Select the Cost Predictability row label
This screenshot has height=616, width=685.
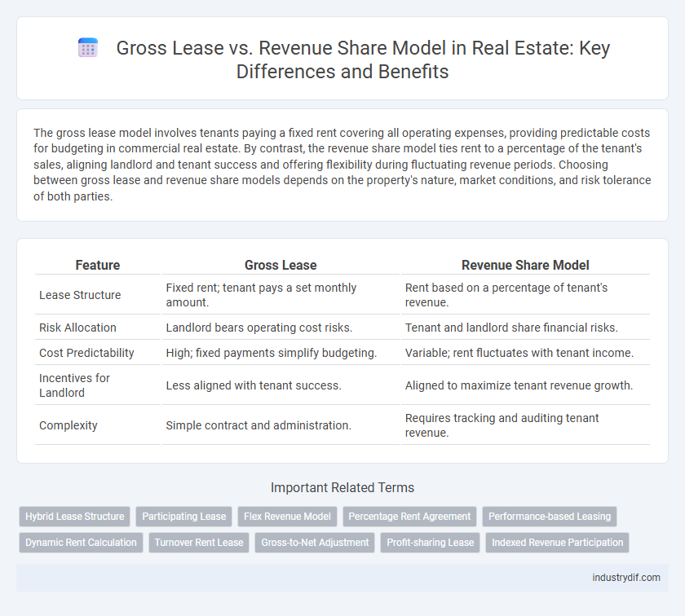[86, 353]
